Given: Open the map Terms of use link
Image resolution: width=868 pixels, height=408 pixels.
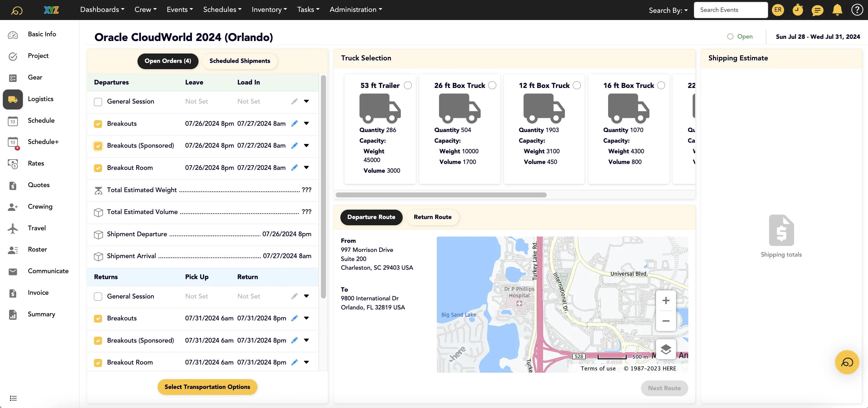Looking at the screenshot, I should 598,369.
